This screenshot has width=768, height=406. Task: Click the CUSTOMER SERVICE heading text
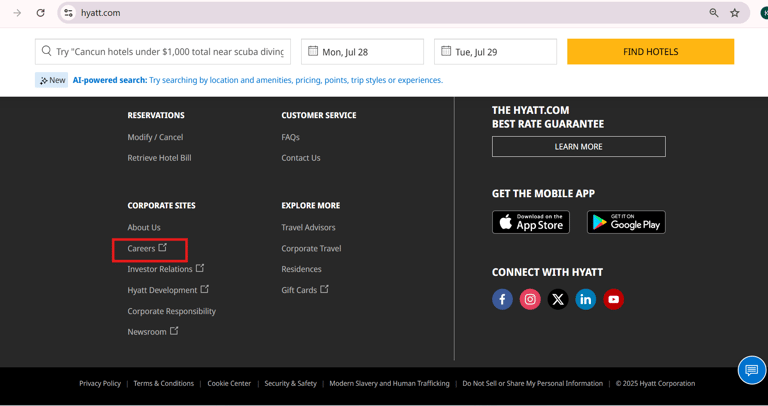(319, 115)
